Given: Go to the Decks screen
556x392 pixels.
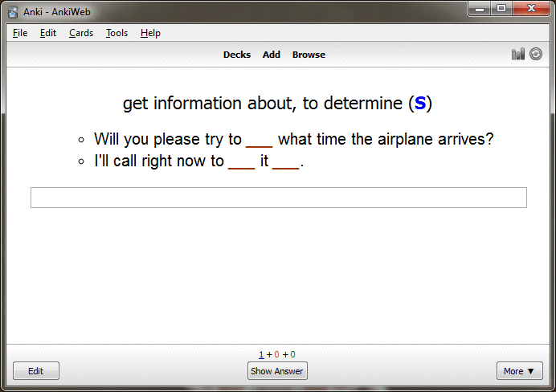Looking at the screenshot, I should pos(236,55).
